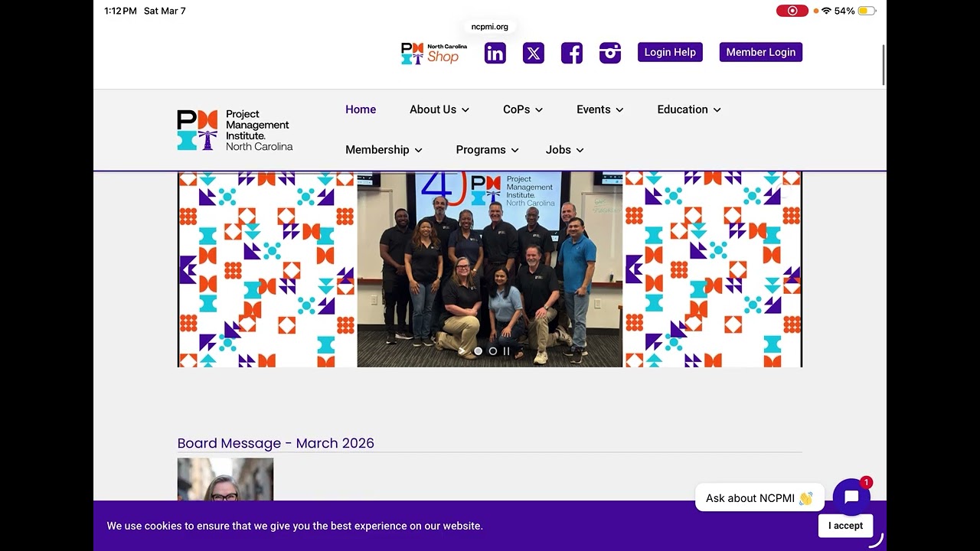Select the first carousel slide dot
This screenshot has width=980, height=551.
click(x=479, y=351)
